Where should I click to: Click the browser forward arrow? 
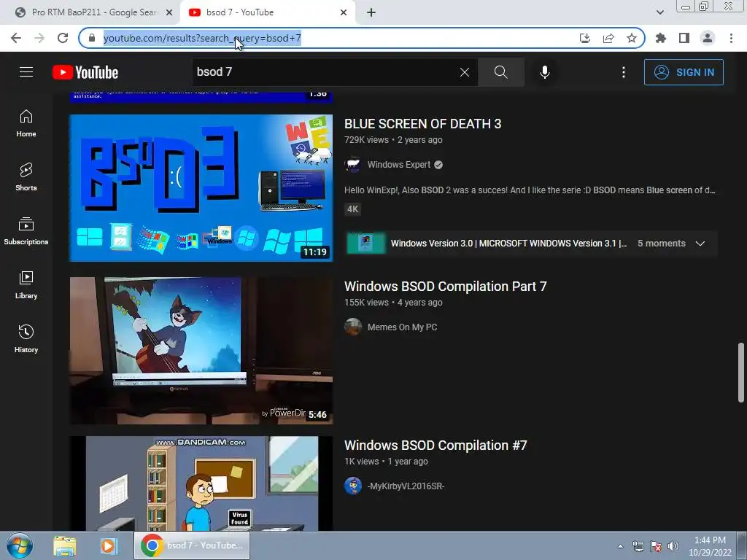pos(39,38)
